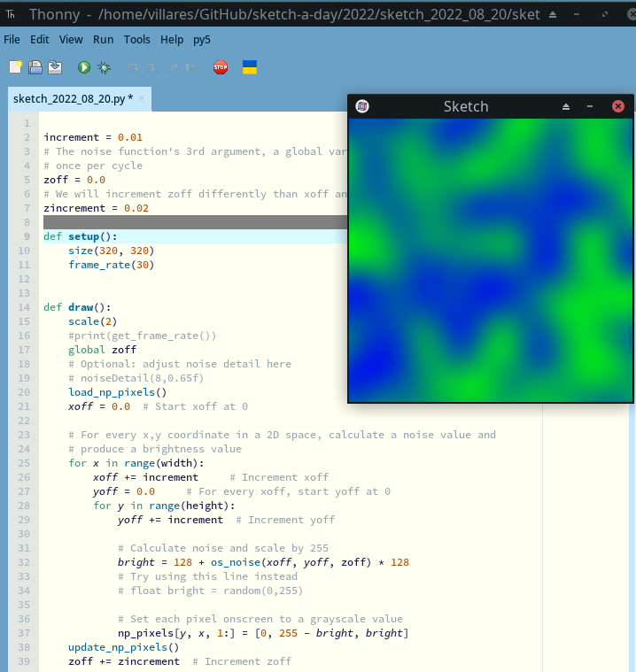636x672 pixels.
Task: Click the Step over debug icon
Action: [x=134, y=67]
